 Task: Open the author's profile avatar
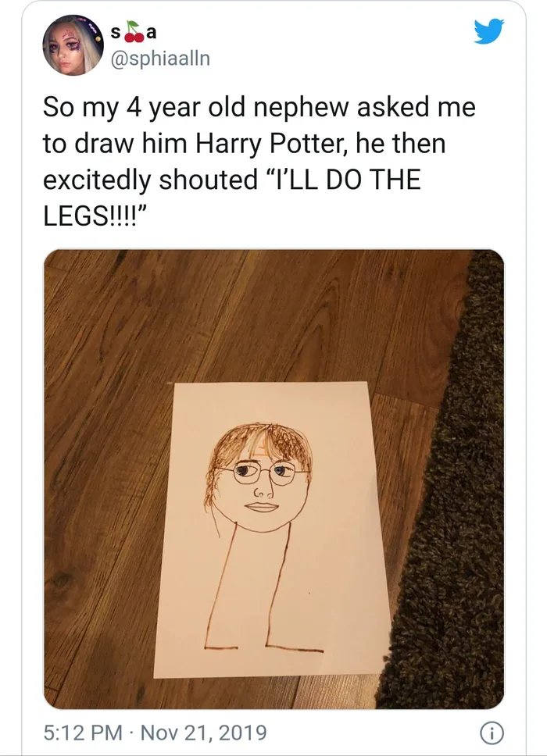click(74, 45)
